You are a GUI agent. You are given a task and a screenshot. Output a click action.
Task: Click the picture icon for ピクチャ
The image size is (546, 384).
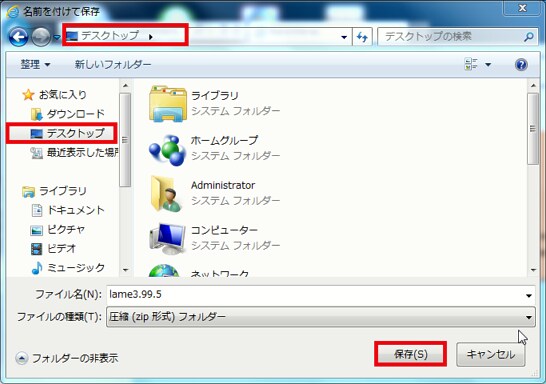[x=37, y=230]
